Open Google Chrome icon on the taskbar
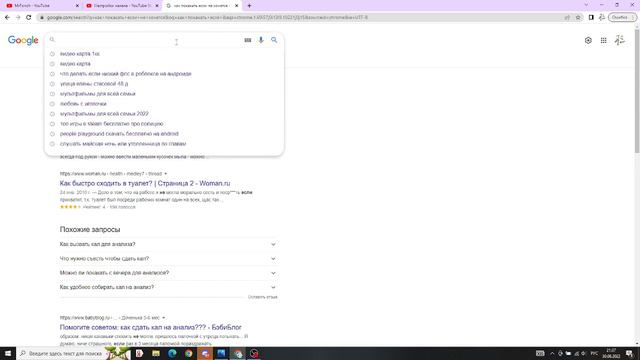The width and height of the screenshot is (640, 360). click(x=189, y=353)
